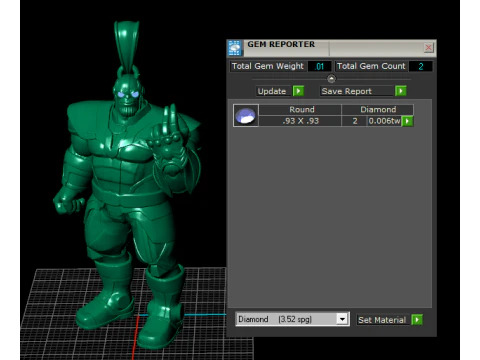Click the gem quantity cell showing 2
The width and height of the screenshot is (480, 360).
(355, 121)
